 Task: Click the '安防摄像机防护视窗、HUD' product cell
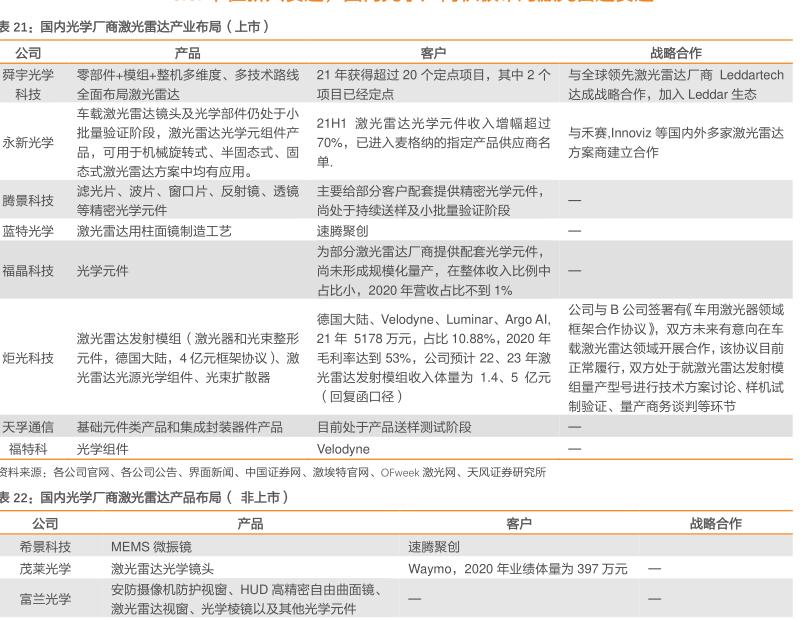click(246, 599)
